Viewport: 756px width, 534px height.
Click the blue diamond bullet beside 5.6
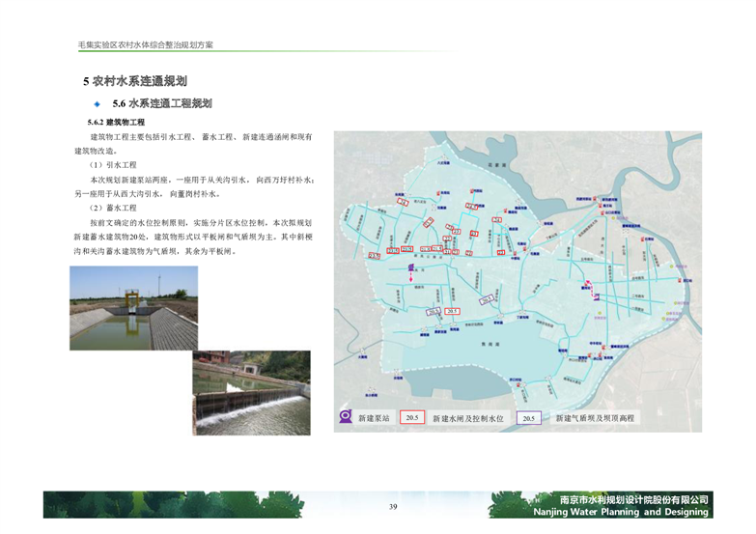point(98,103)
